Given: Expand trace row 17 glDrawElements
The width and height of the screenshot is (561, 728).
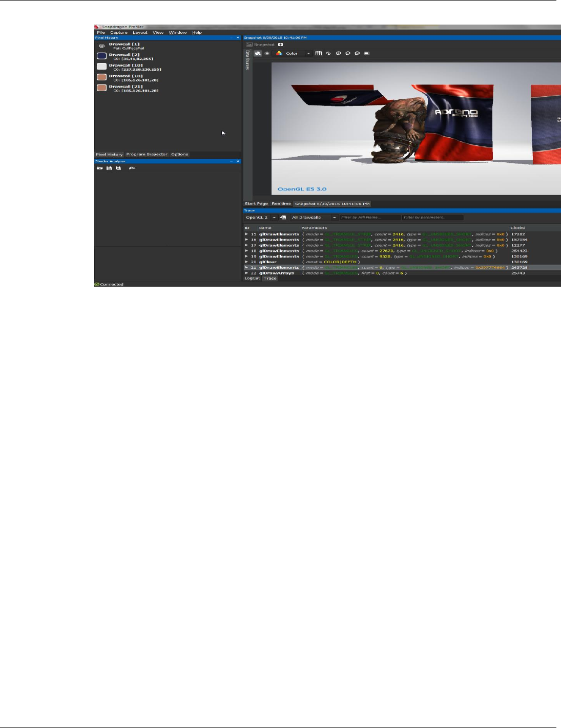Looking at the screenshot, I should [x=246, y=245].
